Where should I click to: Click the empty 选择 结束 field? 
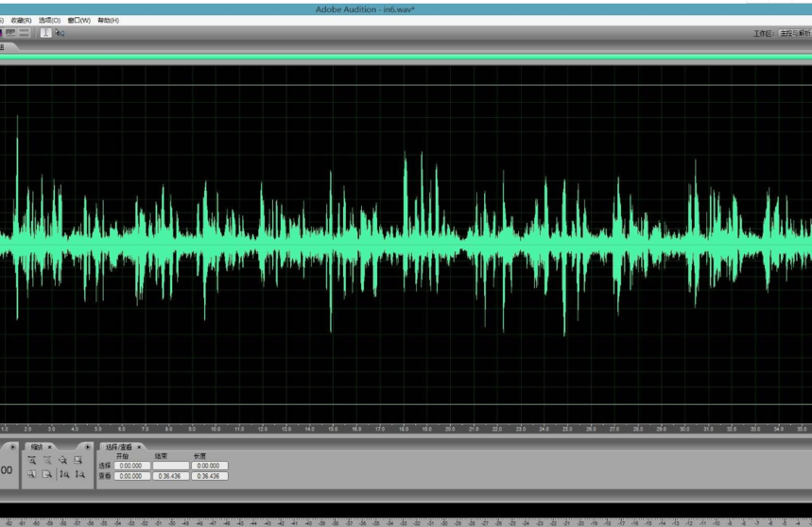[171, 466]
